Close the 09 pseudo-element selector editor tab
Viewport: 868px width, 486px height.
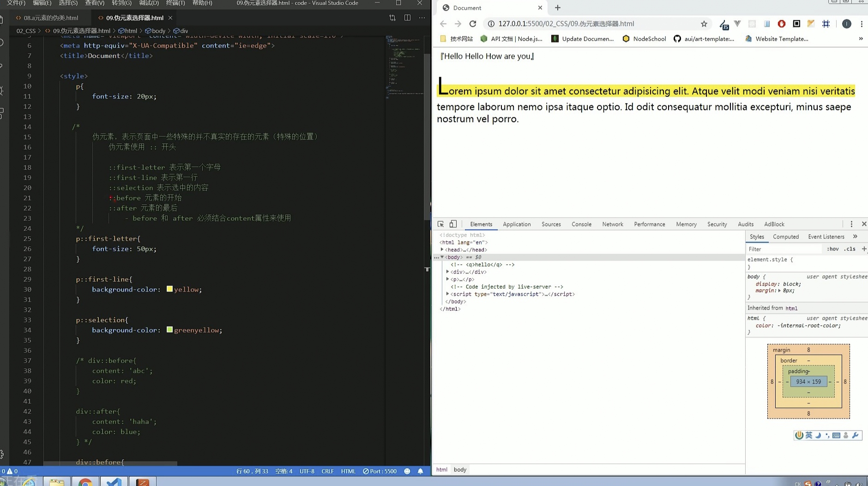click(x=170, y=18)
